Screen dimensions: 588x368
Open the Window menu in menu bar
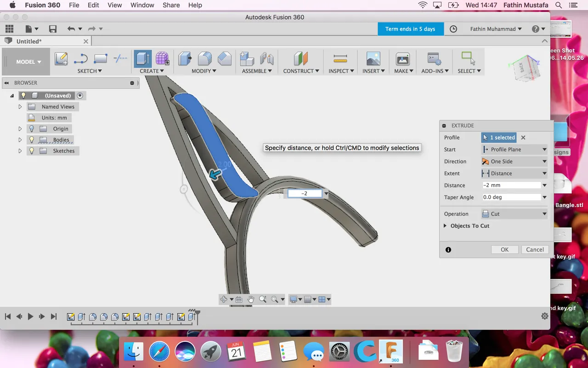point(142,5)
